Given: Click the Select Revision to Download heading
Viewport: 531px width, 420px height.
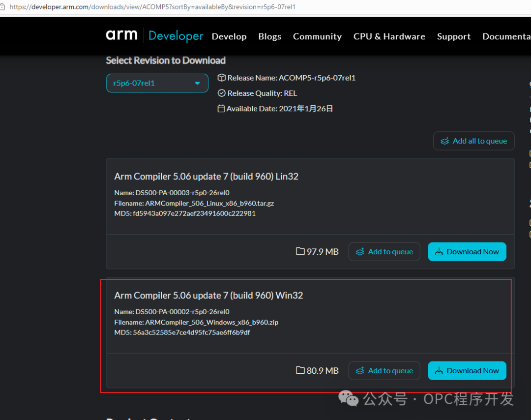Looking at the screenshot, I should coord(166,60).
